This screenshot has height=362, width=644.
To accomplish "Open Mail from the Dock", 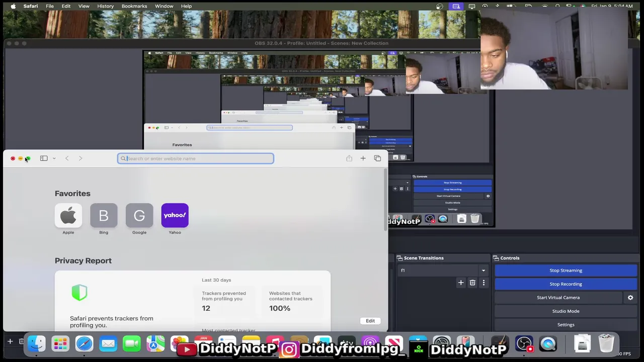I will (108, 344).
